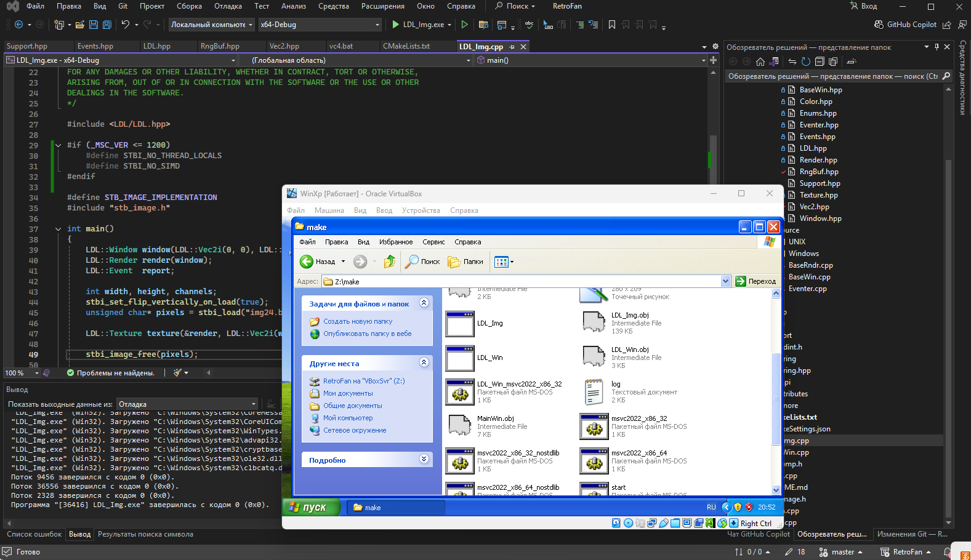Viewport: 971px width, 560px height.
Task: Open the Сборка menu
Action: click(189, 6)
